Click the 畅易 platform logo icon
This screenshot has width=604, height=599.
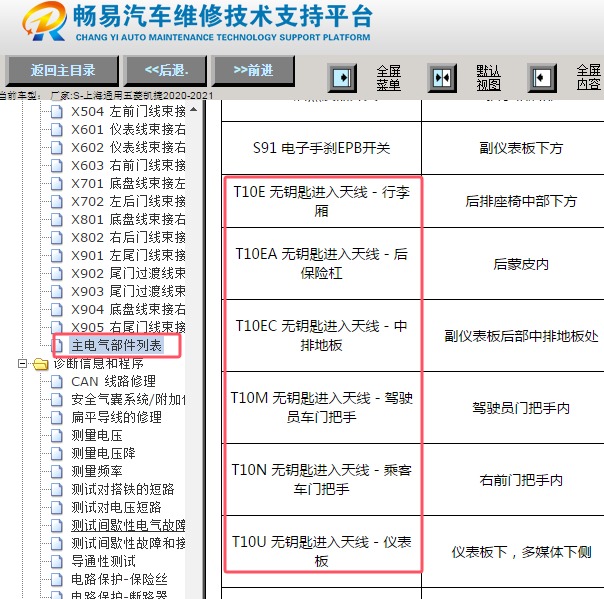click(x=44, y=21)
